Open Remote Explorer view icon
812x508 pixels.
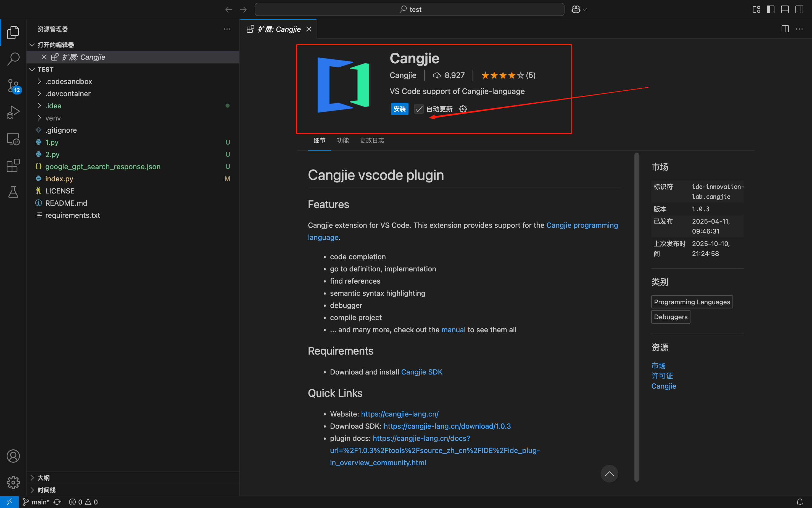(x=13, y=139)
